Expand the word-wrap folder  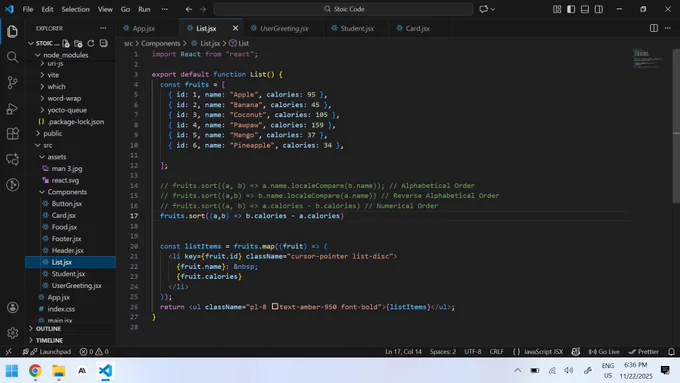coord(64,98)
